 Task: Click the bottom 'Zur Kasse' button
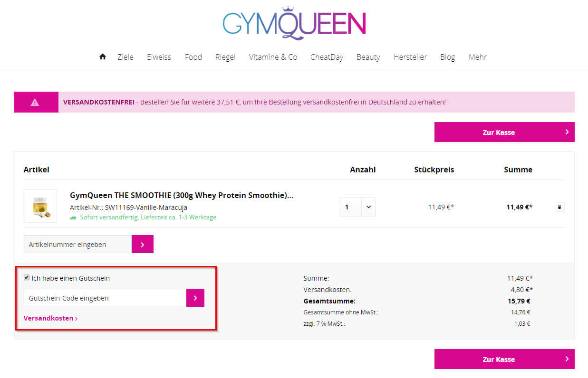click(x=504, y=359)
